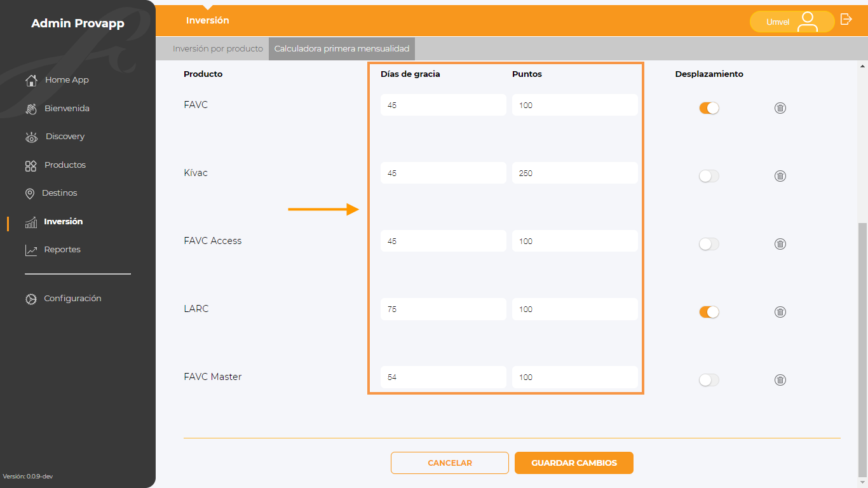Navigate to Discovery section
Screen dimensions: 868x488
[x=65, y=137]
